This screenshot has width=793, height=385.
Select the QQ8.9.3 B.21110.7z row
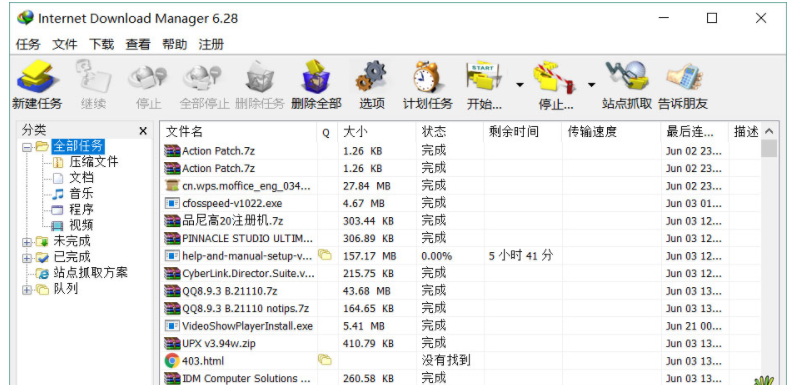461,291
